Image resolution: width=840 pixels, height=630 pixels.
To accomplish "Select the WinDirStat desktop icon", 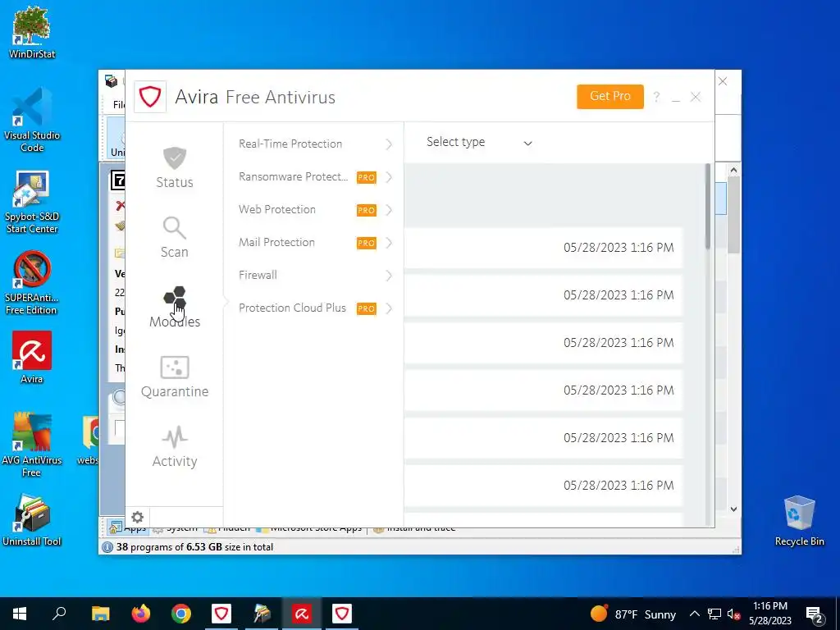I will (x=32, y=32).
